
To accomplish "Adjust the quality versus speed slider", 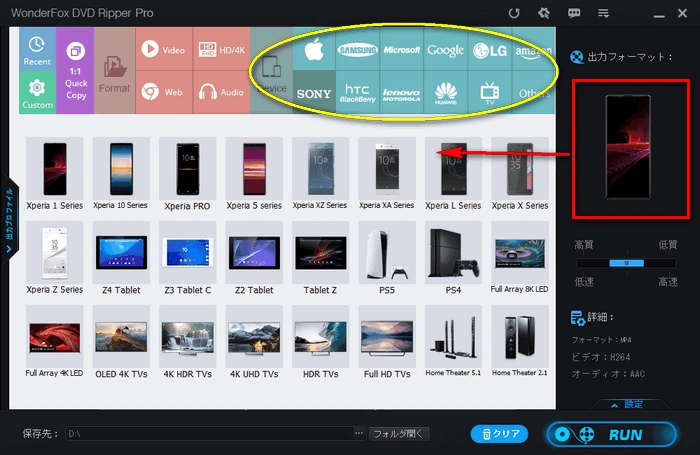I will point(626,263).
